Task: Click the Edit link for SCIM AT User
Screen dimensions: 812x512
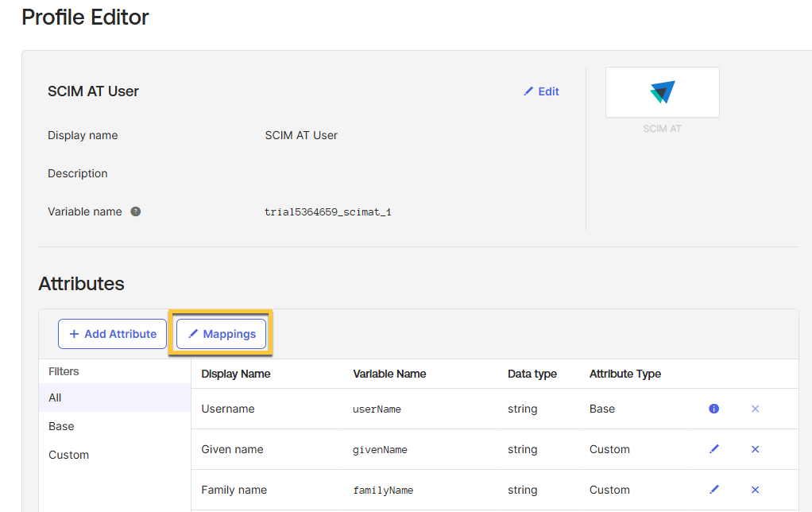Action: point(541,91)
